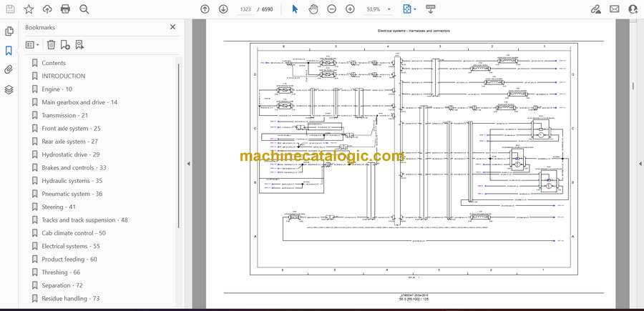Open the fit page options dropdown
Viewport: 644px width, 311px height.
pyautogui.click(x=409, y=9)
